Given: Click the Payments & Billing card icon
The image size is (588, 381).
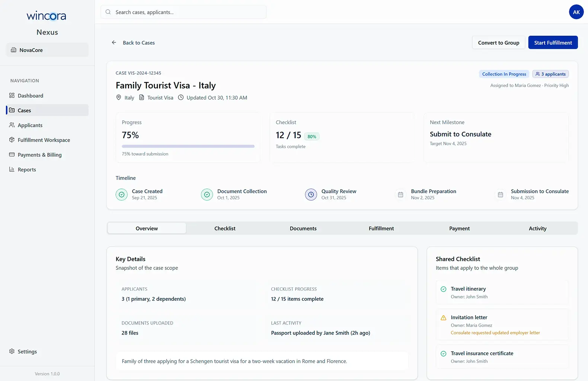Looking at the screenshot, I should (12, 155).
